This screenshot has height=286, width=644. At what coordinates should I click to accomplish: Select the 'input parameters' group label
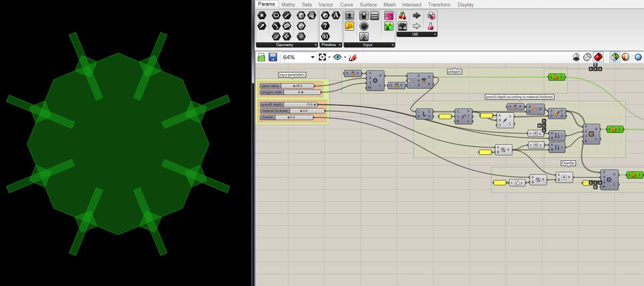coord(292,75)
